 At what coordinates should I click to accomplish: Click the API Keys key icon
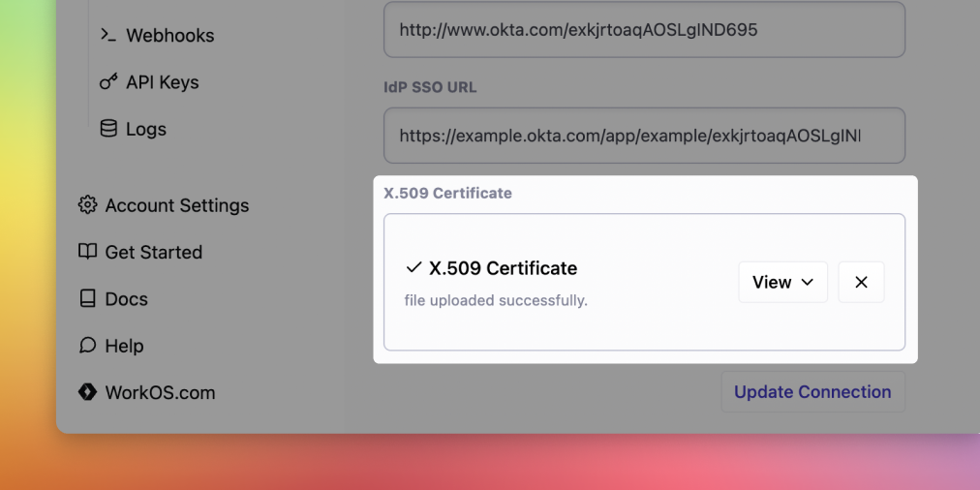coord(108,82)
